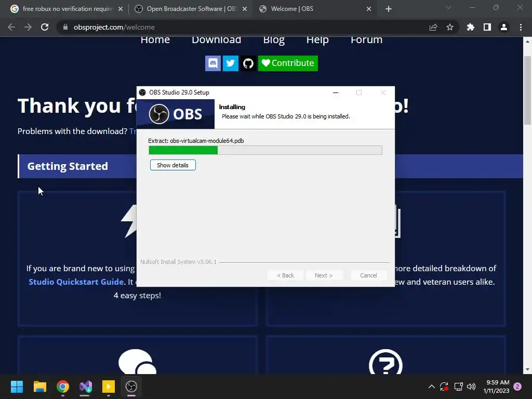
Task: Open Visual Studio from taskbar
Action: [x=86, y=387]
